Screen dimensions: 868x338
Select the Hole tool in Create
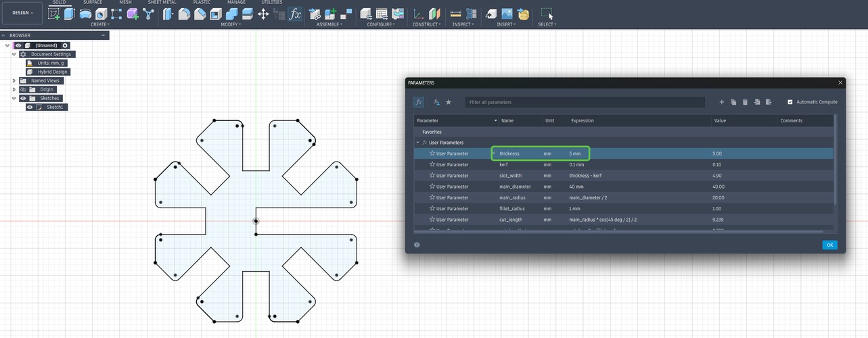tap(101, 14)
